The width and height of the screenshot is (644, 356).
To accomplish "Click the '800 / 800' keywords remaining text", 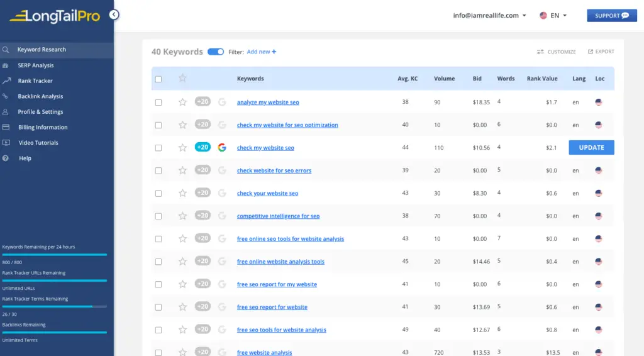I will (x=12, y=262).
